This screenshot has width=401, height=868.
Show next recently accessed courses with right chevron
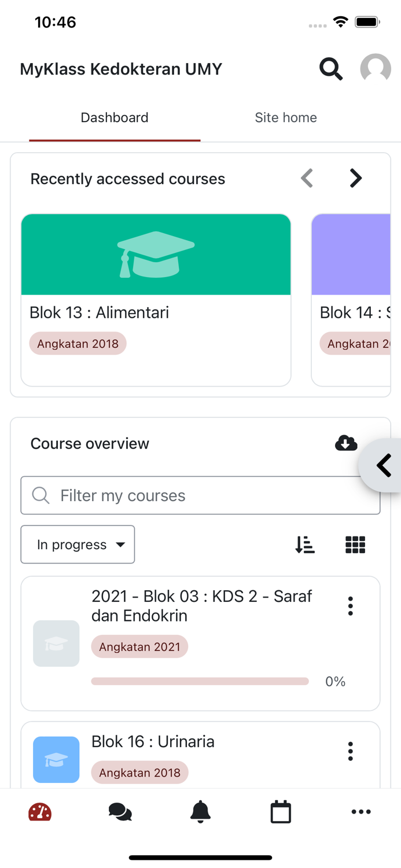point(355,178)
